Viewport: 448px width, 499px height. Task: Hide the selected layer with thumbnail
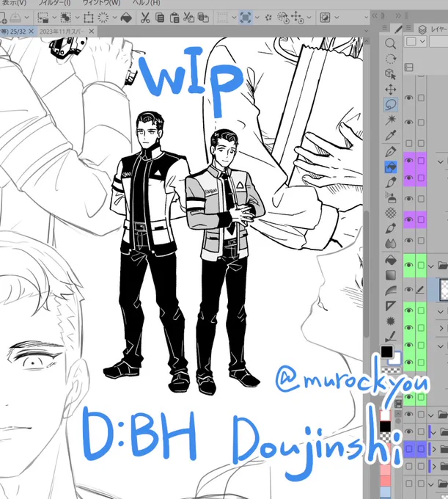pos(409,290)
